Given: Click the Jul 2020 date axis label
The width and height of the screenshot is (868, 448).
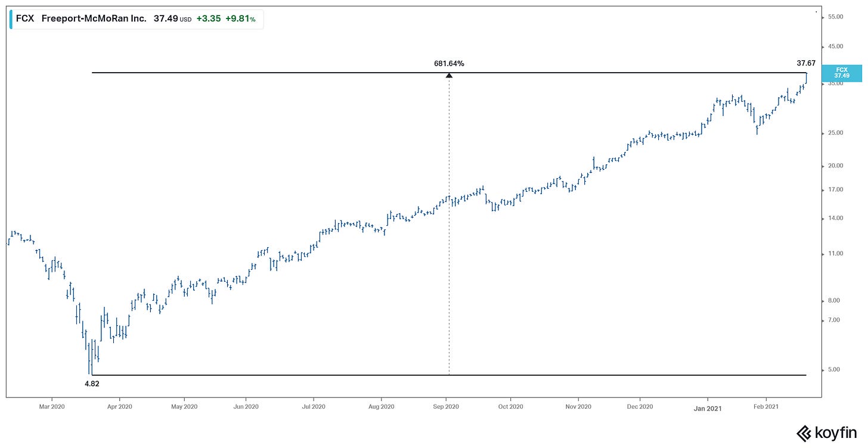Looking at the screenshot, I should [x=314, y=406].
